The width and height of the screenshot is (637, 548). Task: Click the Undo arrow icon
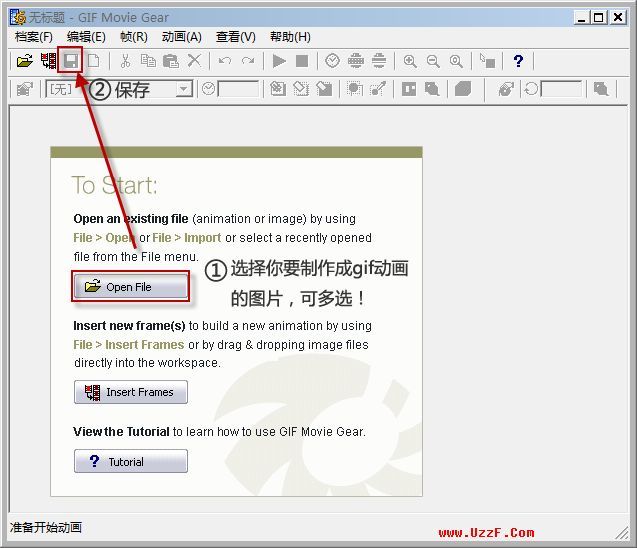pyautogui.click(x=225, y=61)
